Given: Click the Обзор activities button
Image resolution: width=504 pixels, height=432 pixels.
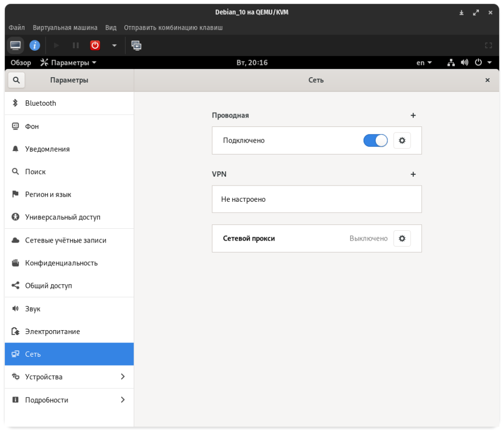Looking at the screenshot, I should point(21,62).
